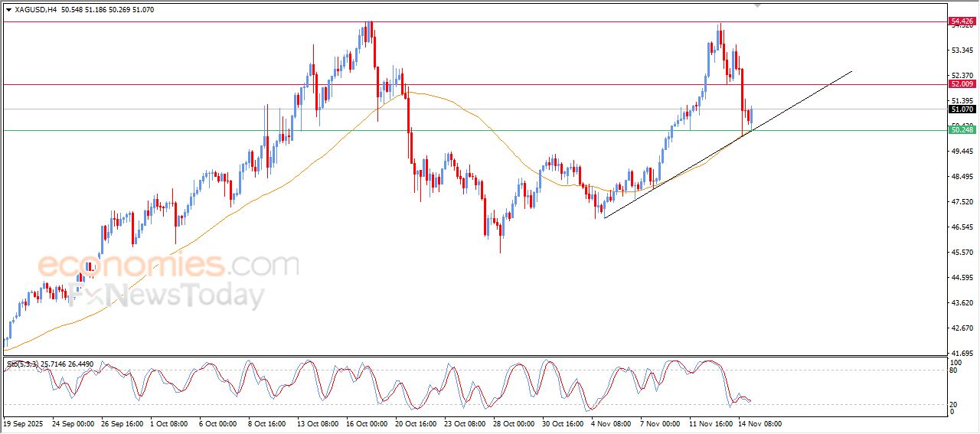Click the upper end of black trendline
980x434 pixels.
pos(851,72)
